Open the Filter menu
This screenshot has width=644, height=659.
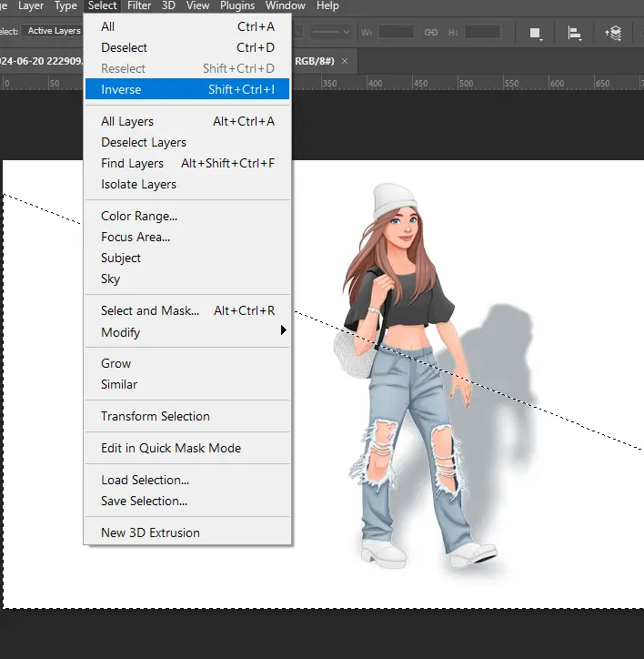tap(139, 5)
